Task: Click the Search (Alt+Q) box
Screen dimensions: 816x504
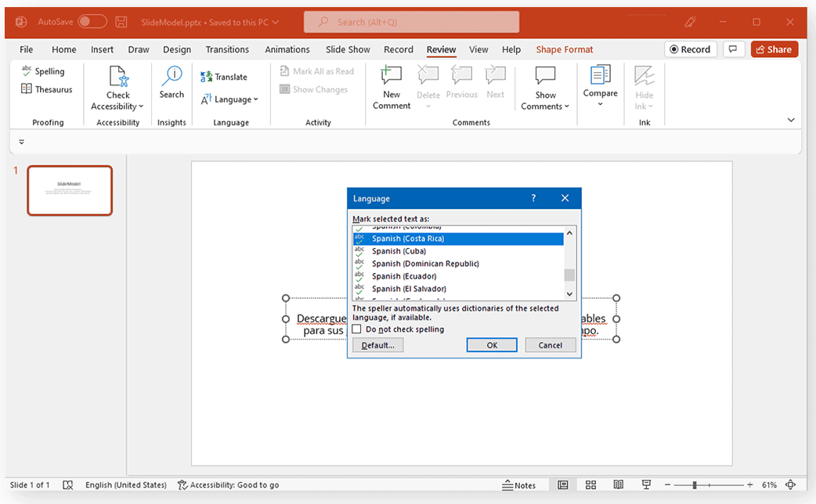Action: pyautogui.click(x=412, y=22)
